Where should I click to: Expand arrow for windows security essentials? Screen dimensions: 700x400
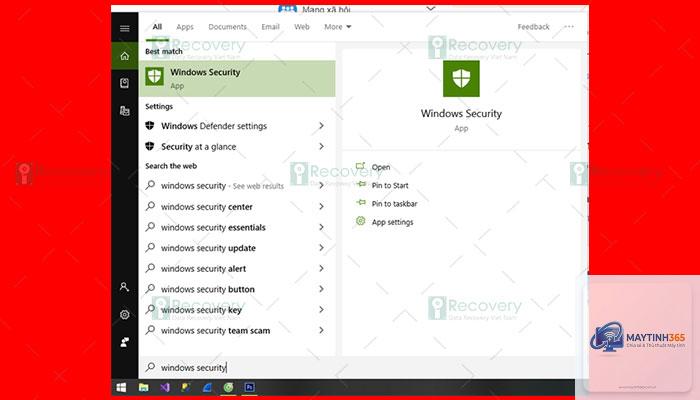[x=321, y=227]
